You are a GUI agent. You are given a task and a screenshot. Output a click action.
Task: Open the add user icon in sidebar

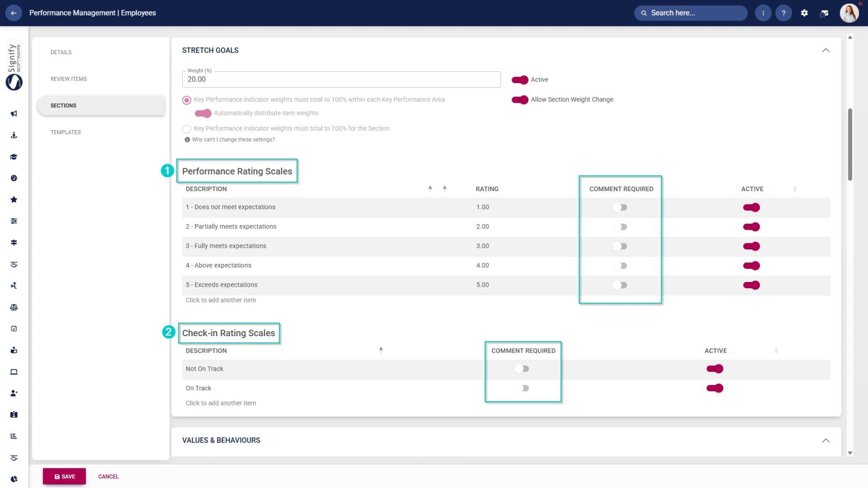pyautogui.click(x=14, y=393)
